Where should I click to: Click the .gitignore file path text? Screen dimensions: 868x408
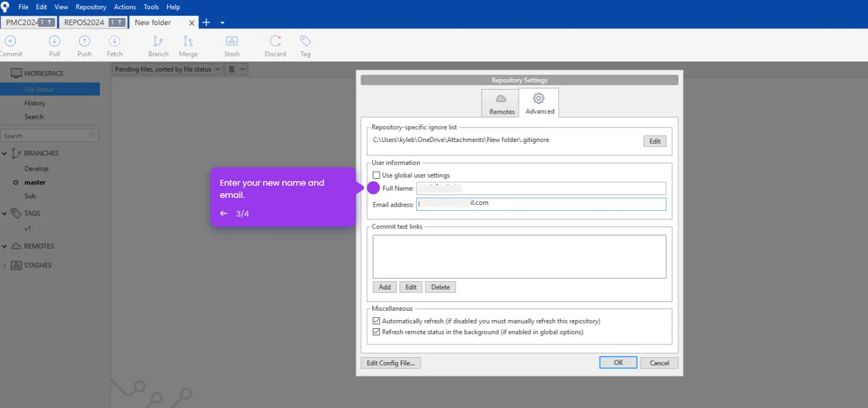pos(461,140)
